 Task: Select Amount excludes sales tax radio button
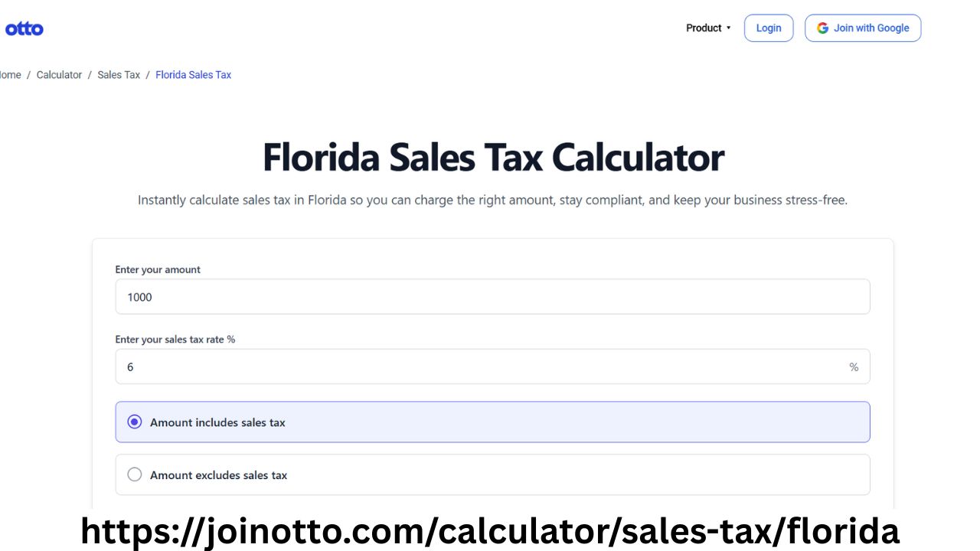135,474
